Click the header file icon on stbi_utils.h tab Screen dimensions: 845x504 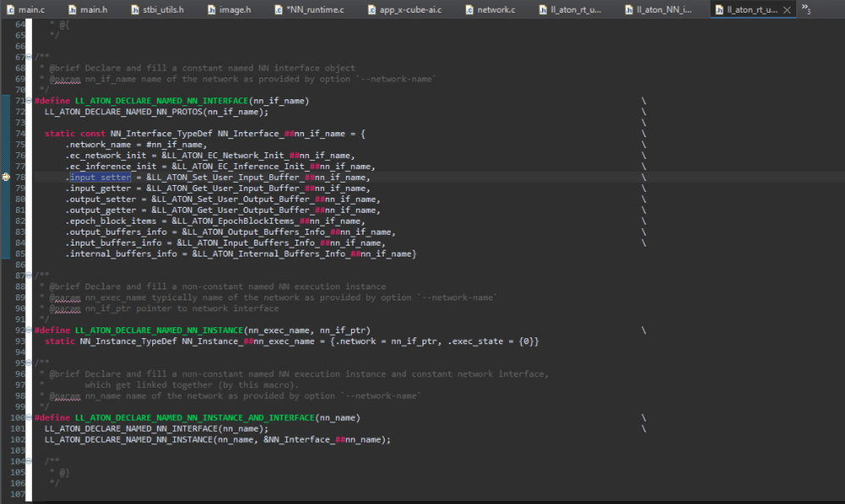[x=136, y=10]
